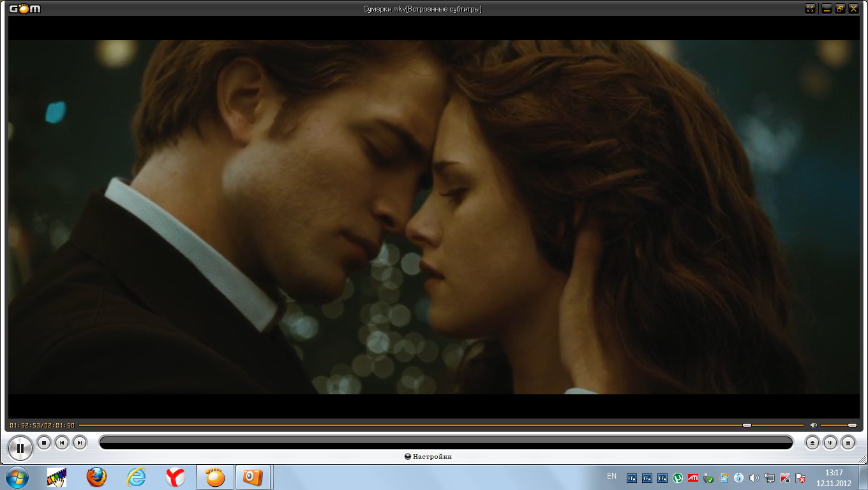The height and width of the screenshot is (490, 868).
Task: Open the GOM logo main menu
Action: [x=25, y=8]
